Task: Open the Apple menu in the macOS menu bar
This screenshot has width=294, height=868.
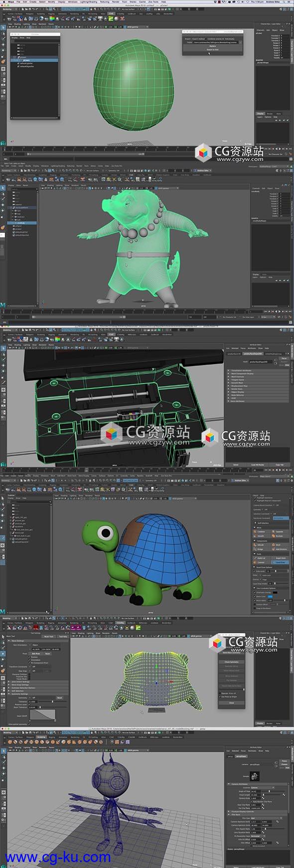Action: 4,1
